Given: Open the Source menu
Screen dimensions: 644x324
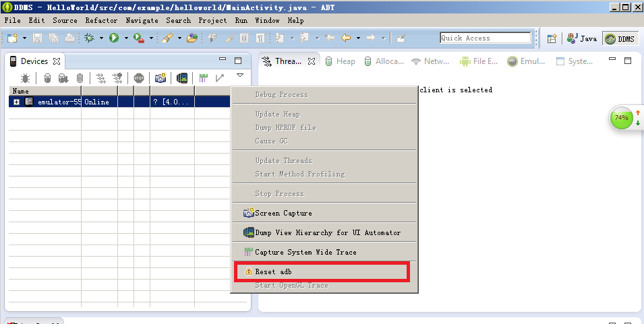Looking at the screenshot, I should click(65, 20).
